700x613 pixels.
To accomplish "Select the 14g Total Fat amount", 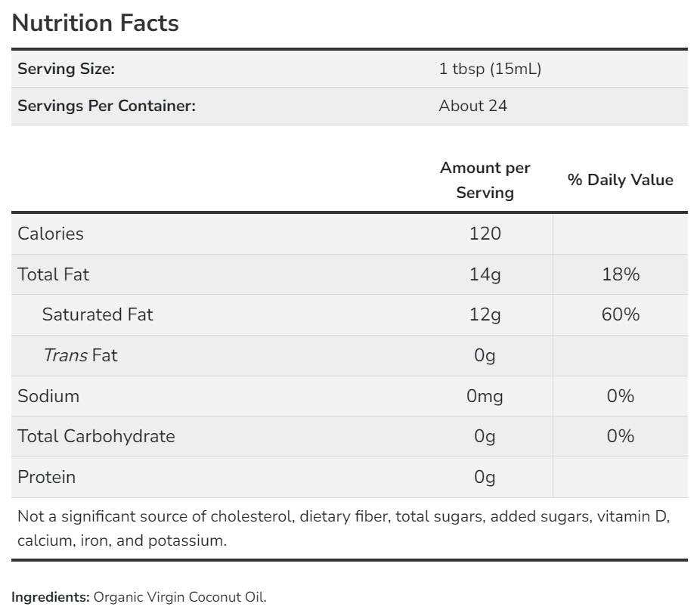I will (x=485, y=274).
